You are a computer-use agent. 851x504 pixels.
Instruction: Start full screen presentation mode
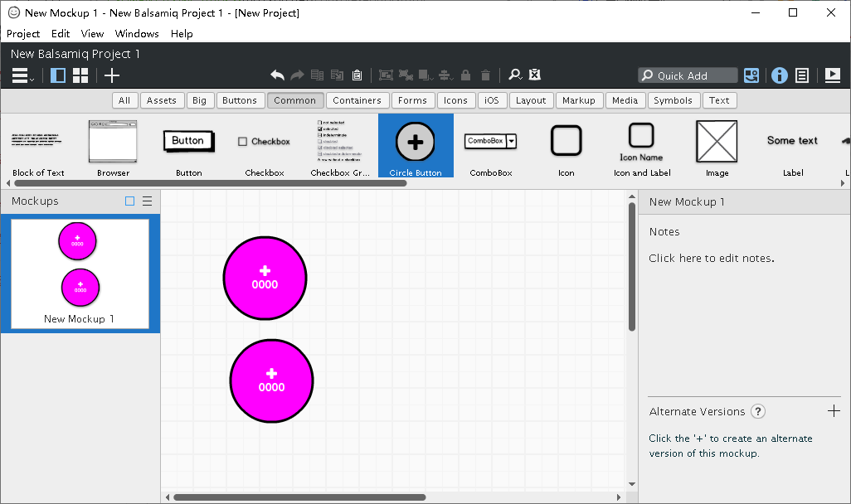(x=832, y=75)
